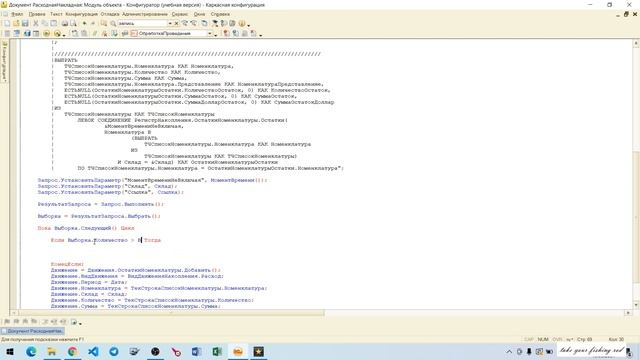Open the Файл menu
The height and width of the screenshot is (360, 640).
16,14
